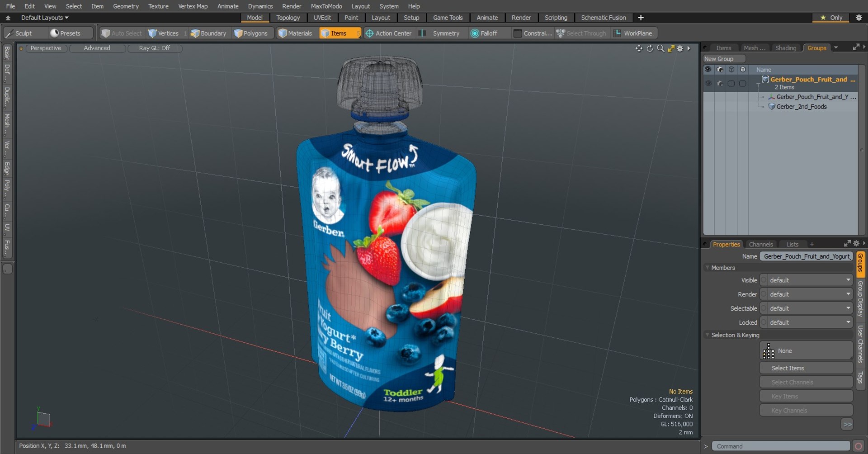Image resolution: width=868 pixels, height=454 pixels.
Task: Click the Select Channels button
Action: tap(806, 382)
